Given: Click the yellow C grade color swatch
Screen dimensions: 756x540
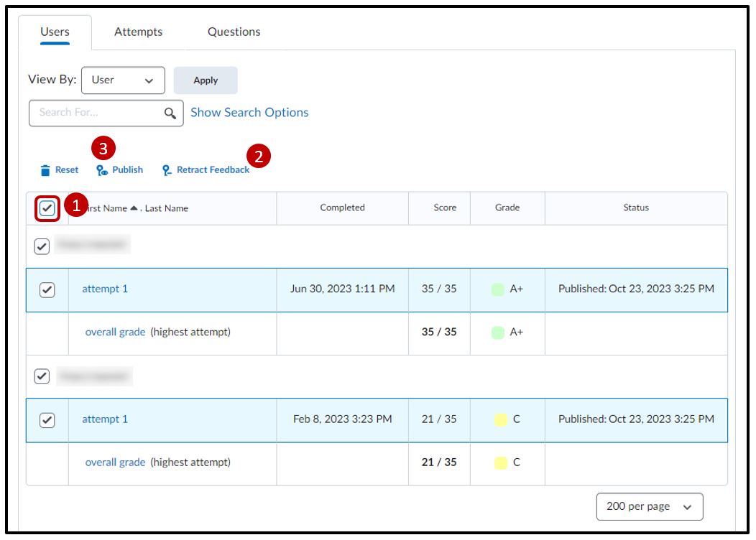Looking at the screenshot, I should click(x=500, y=420).
